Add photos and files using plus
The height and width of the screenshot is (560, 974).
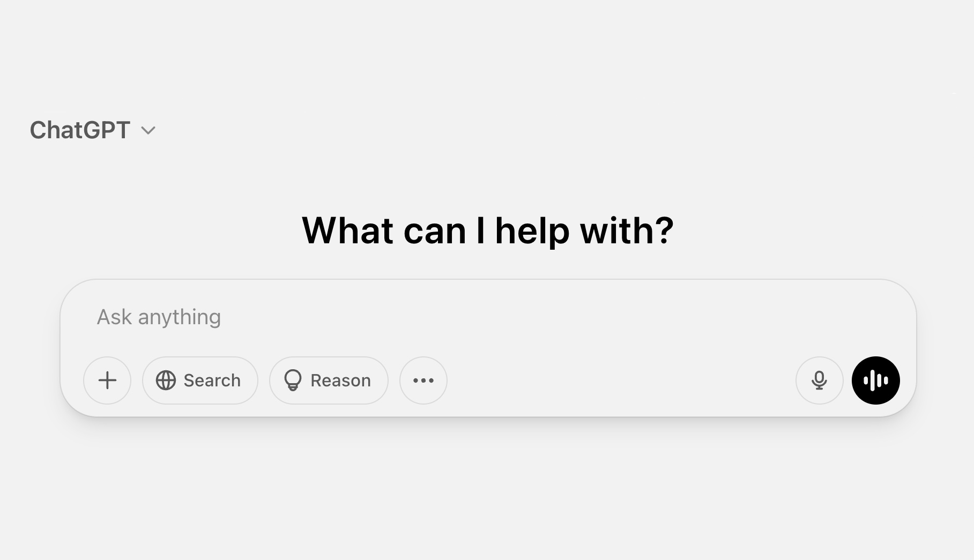(107, 380)
